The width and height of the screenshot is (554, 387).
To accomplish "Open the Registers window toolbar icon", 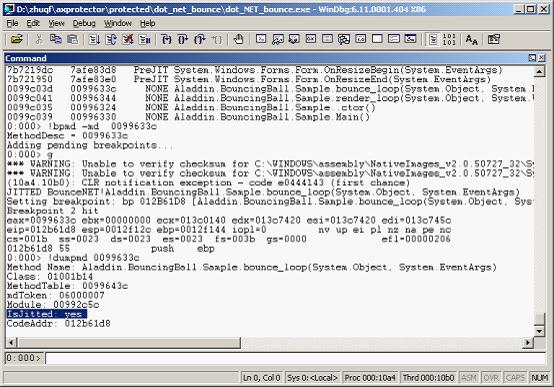I will click(311, 39).
